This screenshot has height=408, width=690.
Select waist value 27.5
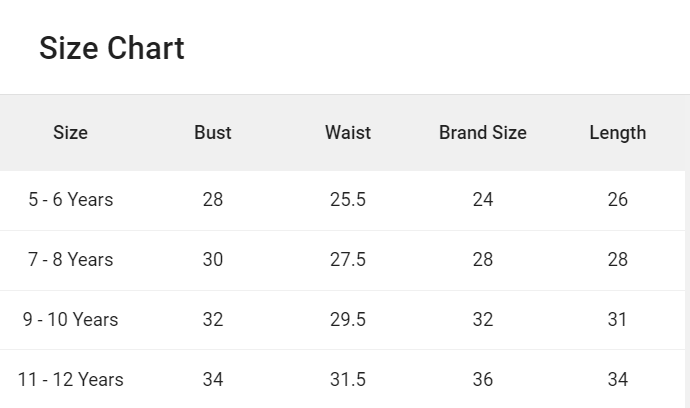pos(348,260)
